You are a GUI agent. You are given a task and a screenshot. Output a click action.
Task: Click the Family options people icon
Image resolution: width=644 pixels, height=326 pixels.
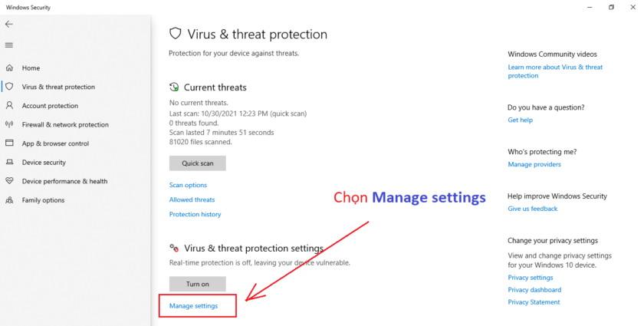point(10,200)
